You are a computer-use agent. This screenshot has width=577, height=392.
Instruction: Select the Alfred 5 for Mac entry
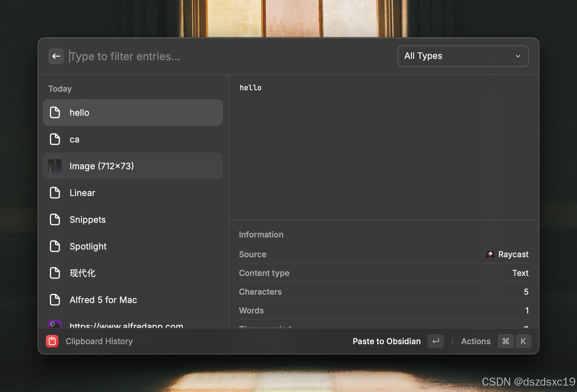click(x=133, y=300)
